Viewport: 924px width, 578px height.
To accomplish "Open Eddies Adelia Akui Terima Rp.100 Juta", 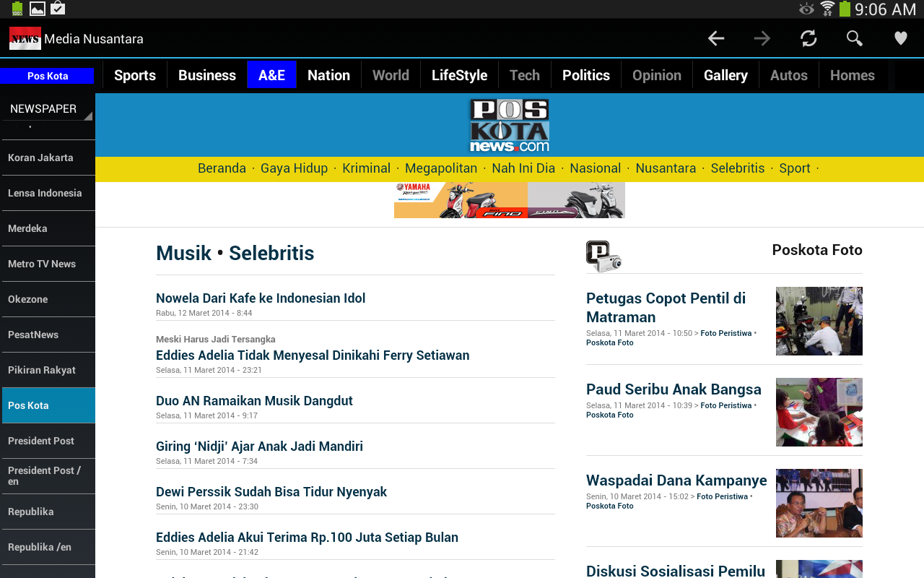I will [x=307, y=538].
